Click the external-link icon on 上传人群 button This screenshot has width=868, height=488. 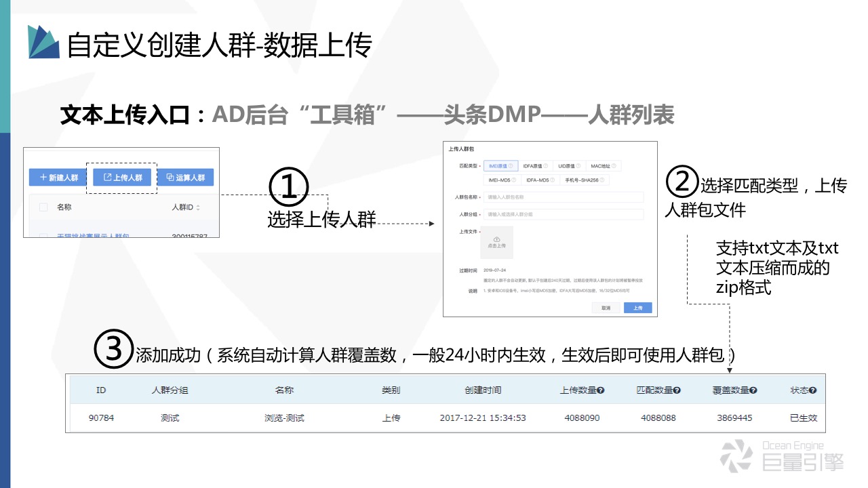pos(107,177)
